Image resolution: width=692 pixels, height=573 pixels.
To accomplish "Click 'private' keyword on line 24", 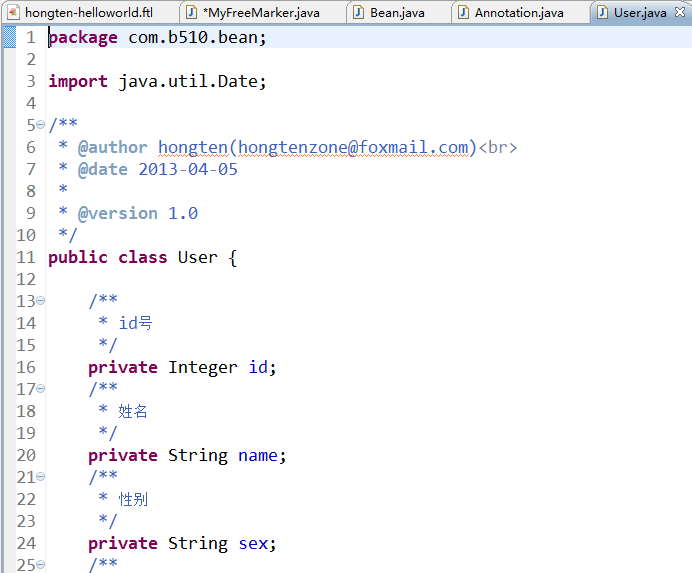I will pyautogui.click(x=123, y=543).
